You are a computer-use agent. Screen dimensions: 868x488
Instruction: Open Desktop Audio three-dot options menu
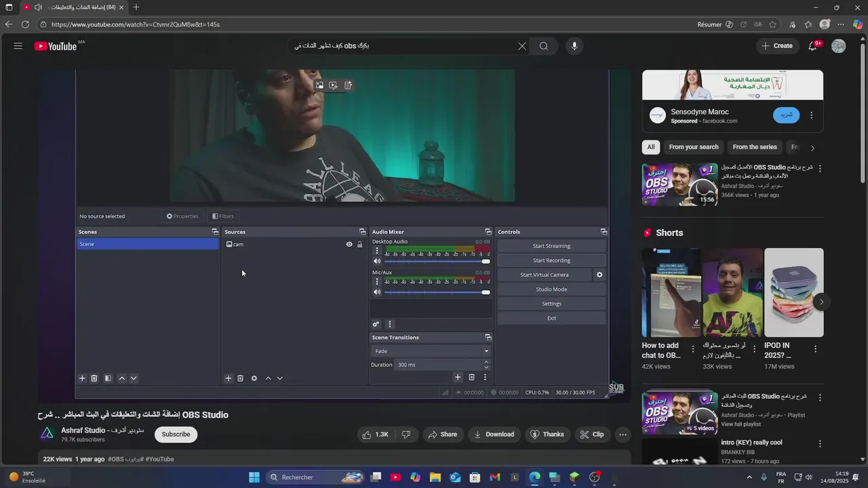point(377,251)
